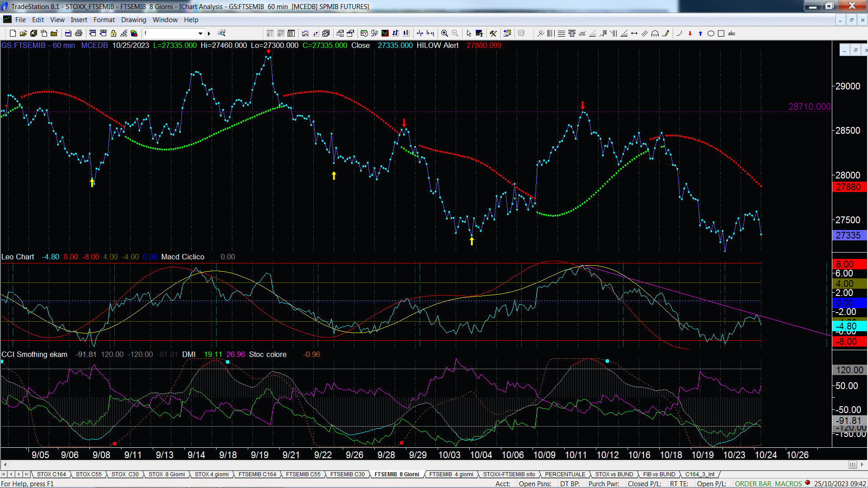The image size is (868, 488).
Task: Open the Format menu
Action: (104, 20)
